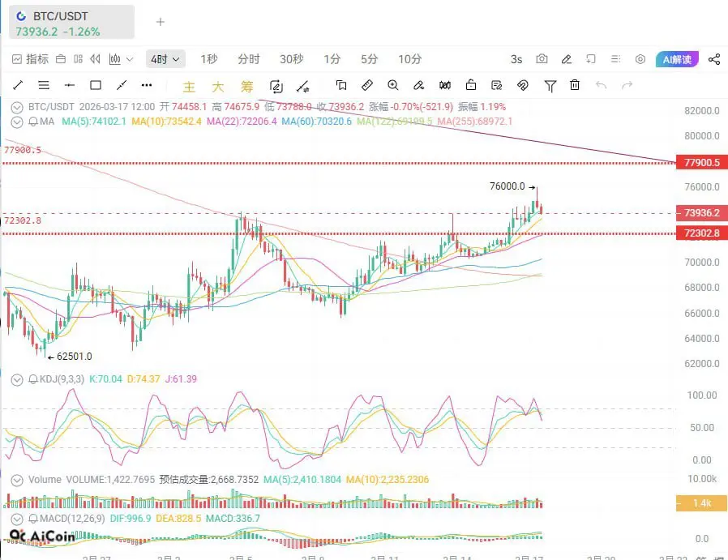Switch to the 分时 timeframe
The height and width of the screenshot is (560, 728).
click(249, 59)
